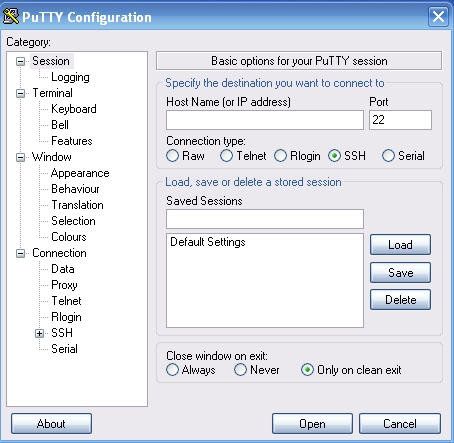This screenshot has width=454, height=443.
Task: Click the Load button
Action: pyautogui.click(x=400, y=245)
